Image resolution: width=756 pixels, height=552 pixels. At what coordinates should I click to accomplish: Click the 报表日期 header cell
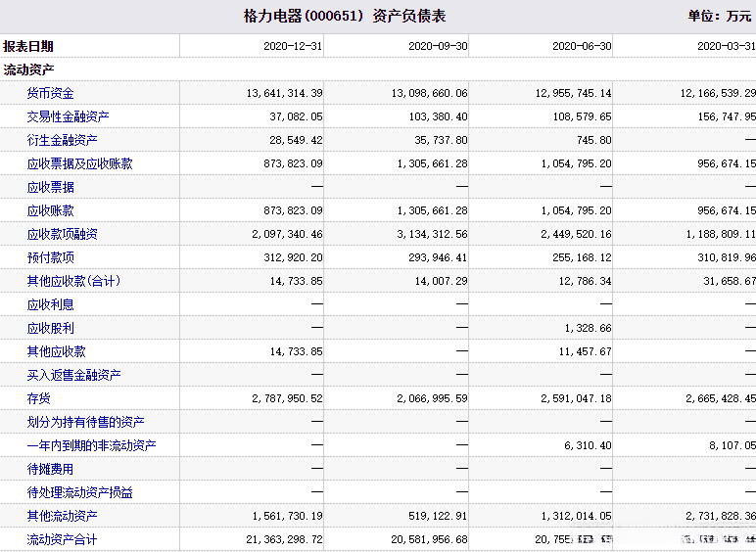tap(28, 47)
